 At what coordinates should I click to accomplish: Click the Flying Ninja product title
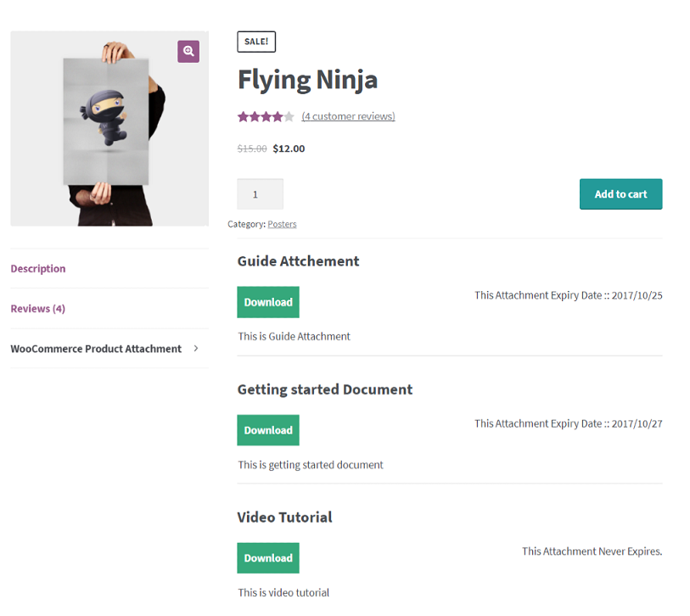(x=307, y=80)
